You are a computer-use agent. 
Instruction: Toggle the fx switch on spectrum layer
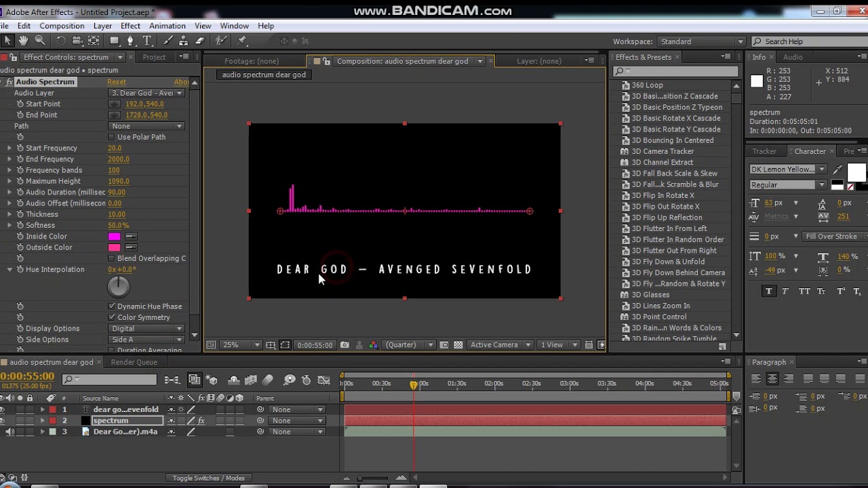click(x=201, y=420)
